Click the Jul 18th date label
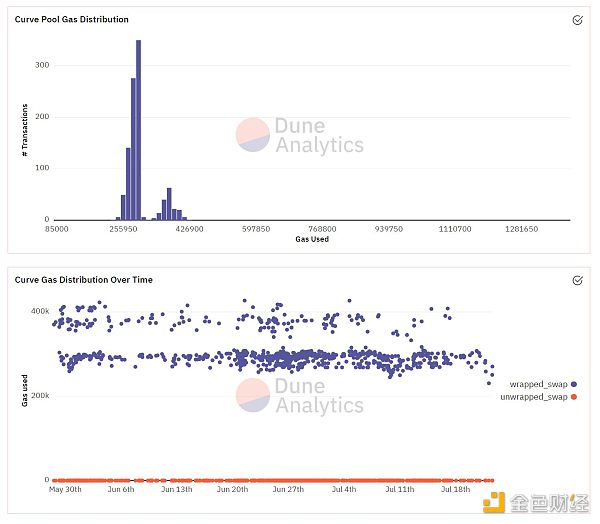The width and height of the screenshot is (600, 524). pos(457,489)
